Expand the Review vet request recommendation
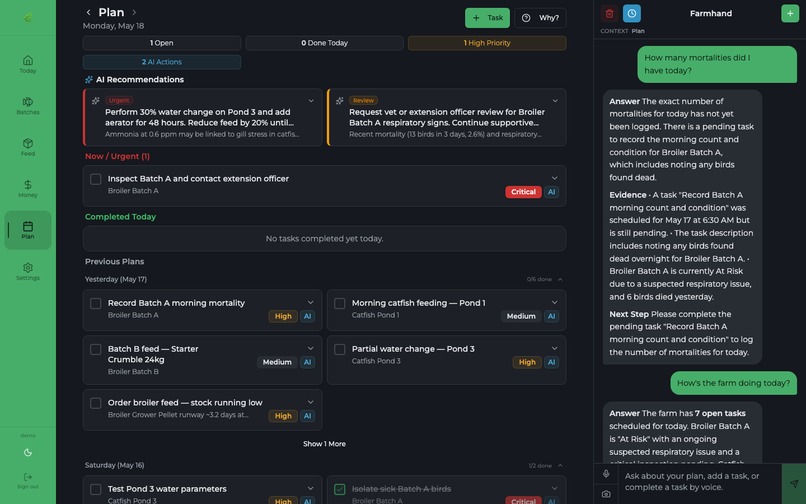806x504 pixels. click(x=555, y=101)
